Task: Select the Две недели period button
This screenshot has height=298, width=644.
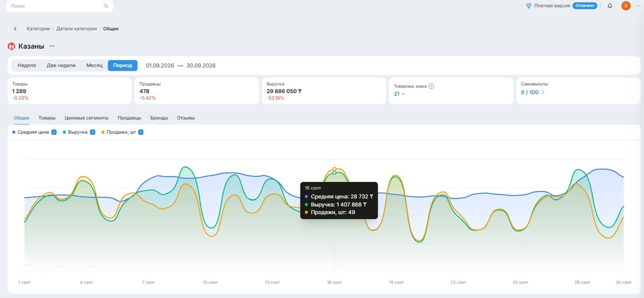Action: [x=61, y=65]
